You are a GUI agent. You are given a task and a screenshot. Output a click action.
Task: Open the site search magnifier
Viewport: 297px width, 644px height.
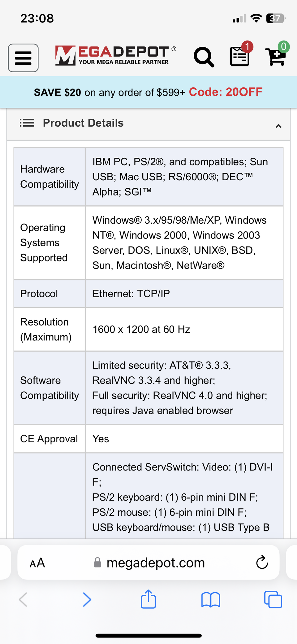point(204,57)
